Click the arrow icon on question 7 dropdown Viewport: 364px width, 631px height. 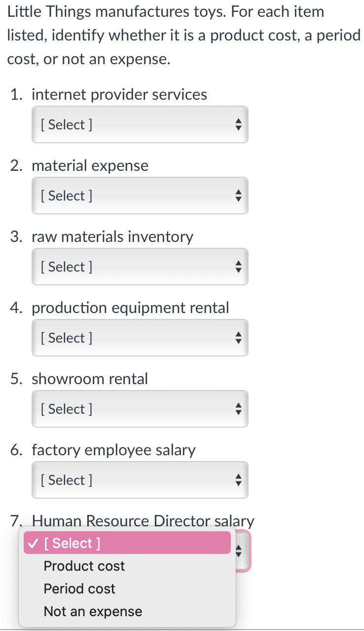tap(238, 551)
